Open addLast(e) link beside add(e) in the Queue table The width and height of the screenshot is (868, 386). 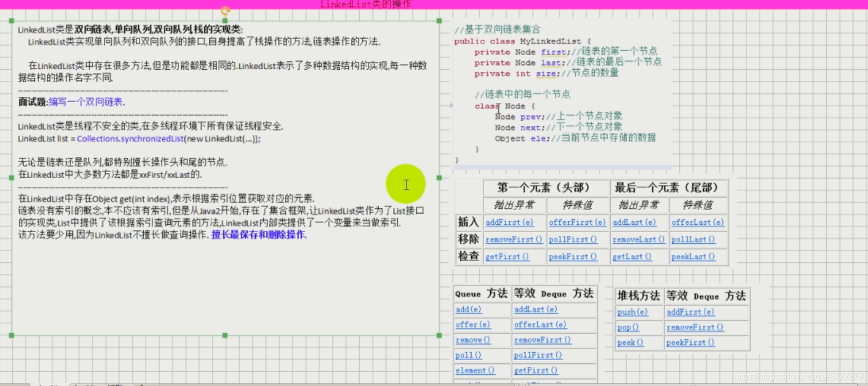tap(536, 309)
